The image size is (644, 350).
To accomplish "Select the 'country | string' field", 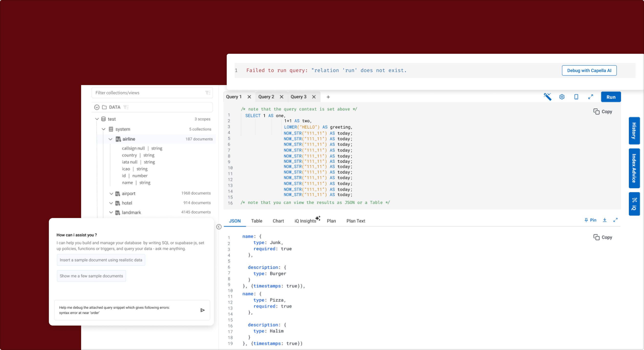I will coord(138,155).
